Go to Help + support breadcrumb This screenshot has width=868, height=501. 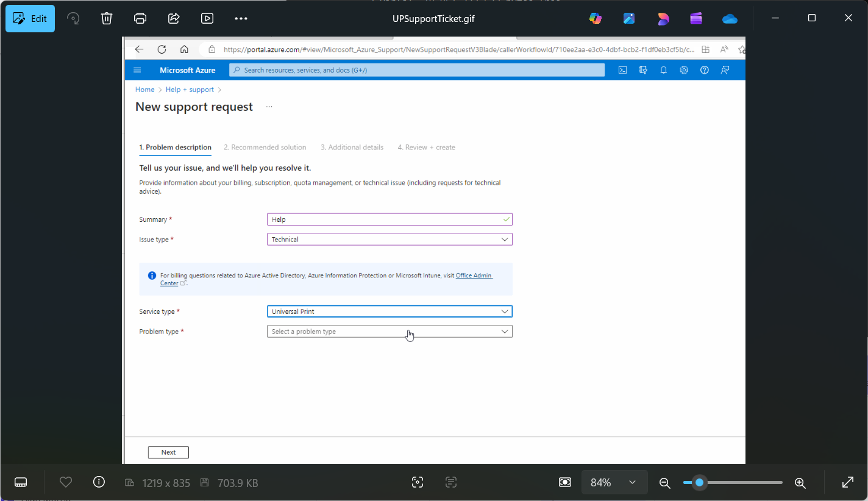tap(190, 90)
